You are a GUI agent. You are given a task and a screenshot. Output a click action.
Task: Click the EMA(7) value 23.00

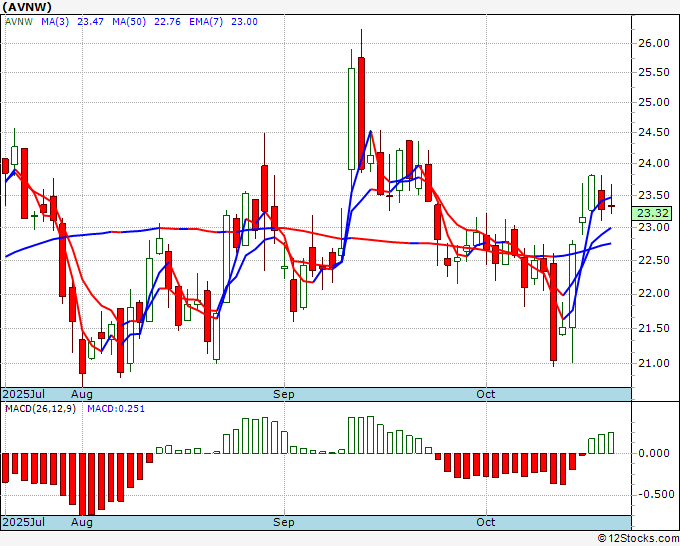coord(244,22)
